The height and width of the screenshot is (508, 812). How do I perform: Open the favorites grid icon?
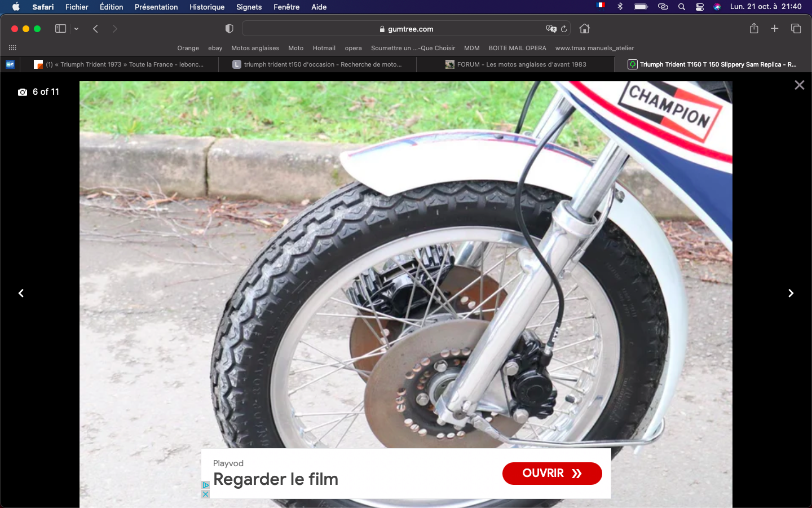[12, 48]
